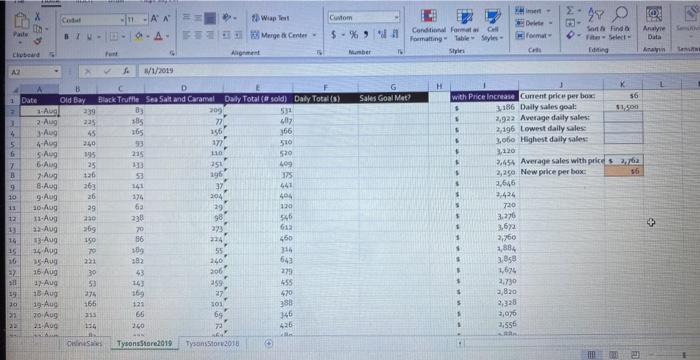The image size is (700, 360).
Task: Open Analyze Data
Action: pyautogui.click(x=654, y=23)
